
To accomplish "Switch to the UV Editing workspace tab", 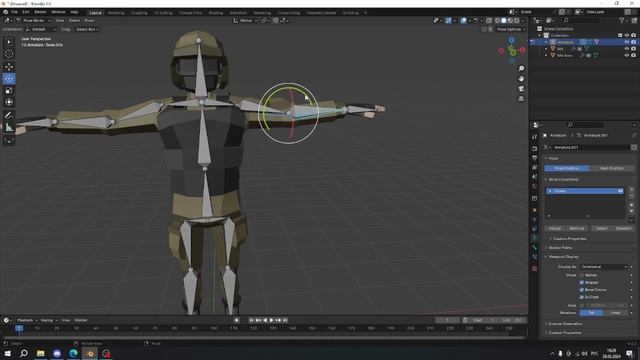I will 163,13.
